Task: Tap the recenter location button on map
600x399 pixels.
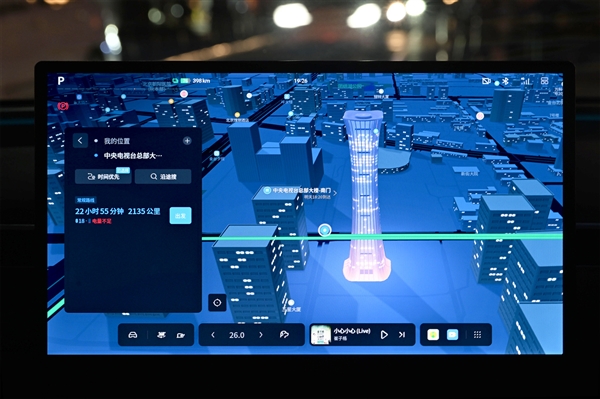Action: [217, 303]
